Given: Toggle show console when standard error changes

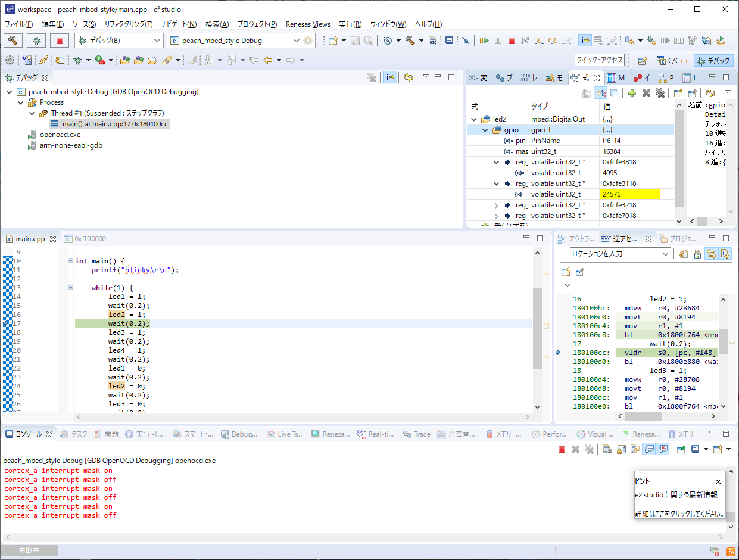Looking at the screenshot, I should click(x=663, y=449).
